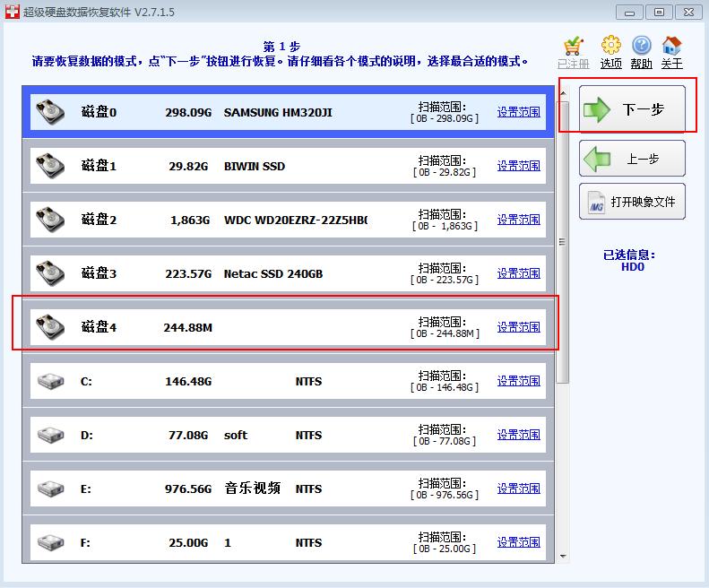The width and height of the screenshot is (709, 588).
Task: Select the D: partition icon
Action: pyautogui.click(x=50, y=435)
